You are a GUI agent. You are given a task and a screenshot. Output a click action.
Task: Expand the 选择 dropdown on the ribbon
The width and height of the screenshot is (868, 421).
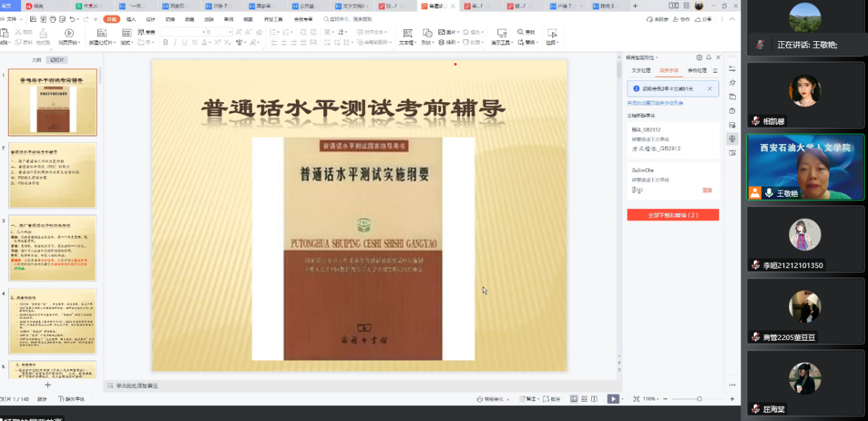556,42
